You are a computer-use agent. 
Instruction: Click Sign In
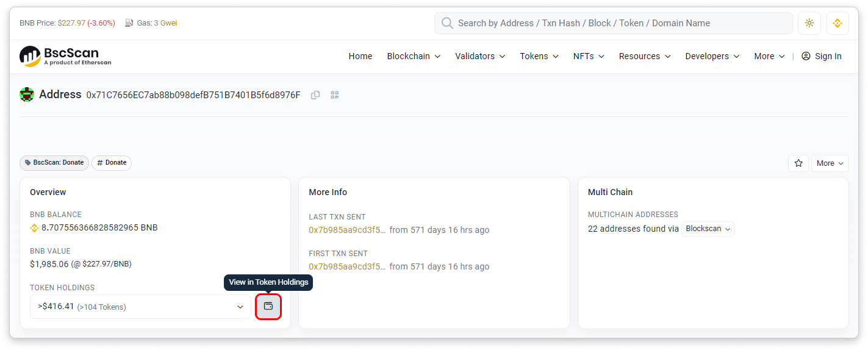pyautogui.click(x=822, y=56)
